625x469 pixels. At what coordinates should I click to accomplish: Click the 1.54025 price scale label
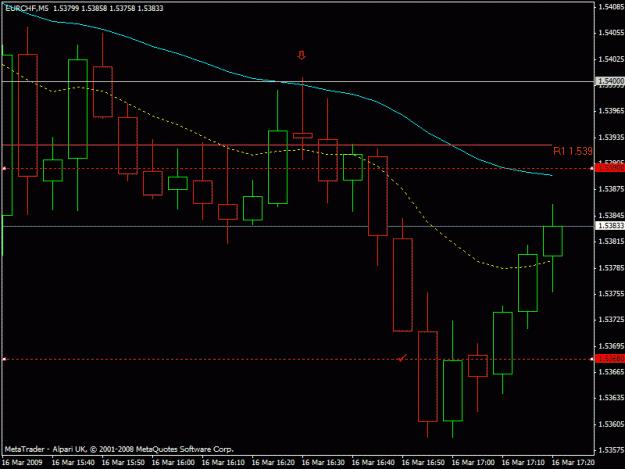[x=611, y=59]
